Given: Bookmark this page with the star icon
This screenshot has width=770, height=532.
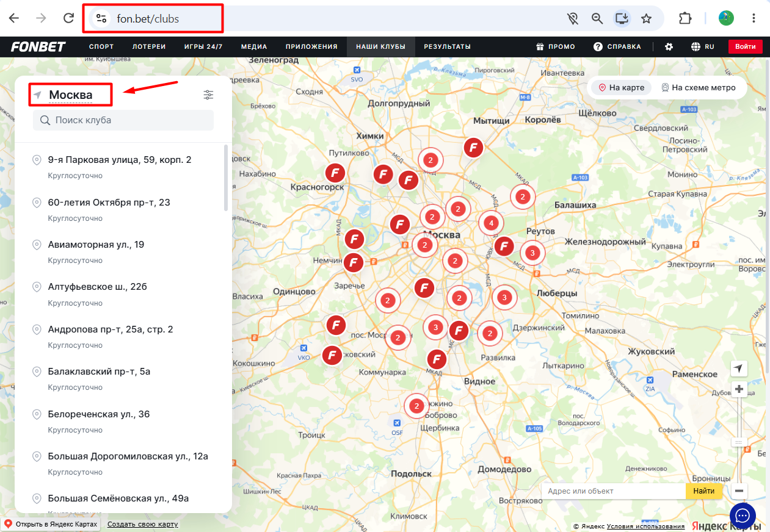Looking at the screenshot, I should coord(646,19).
